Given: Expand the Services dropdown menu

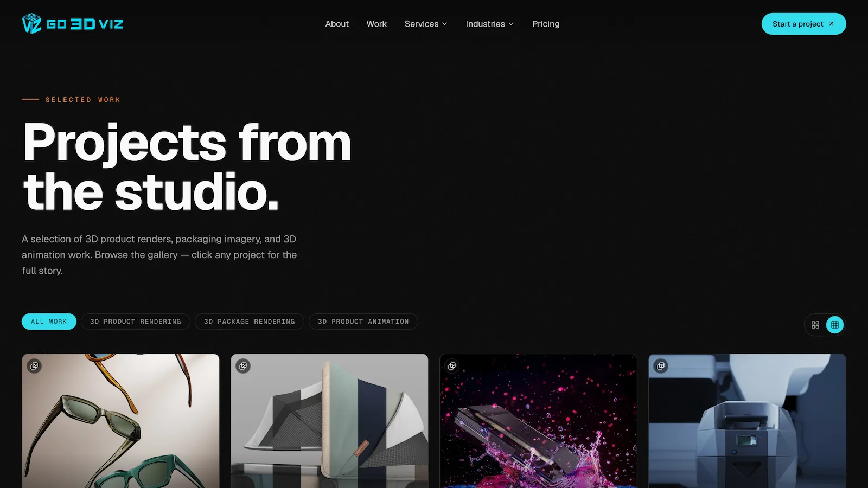Looking at the screenshot, I should coord(426,24).
